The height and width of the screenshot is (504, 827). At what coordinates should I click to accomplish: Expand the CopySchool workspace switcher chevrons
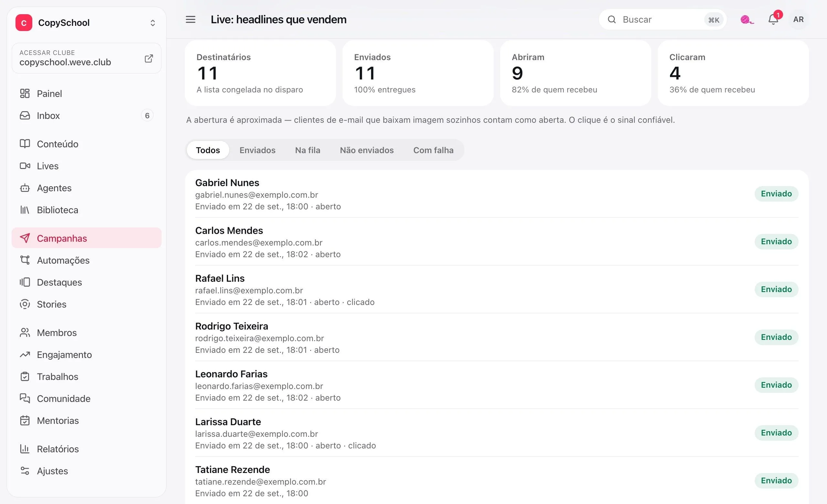[x=153, y=23]
